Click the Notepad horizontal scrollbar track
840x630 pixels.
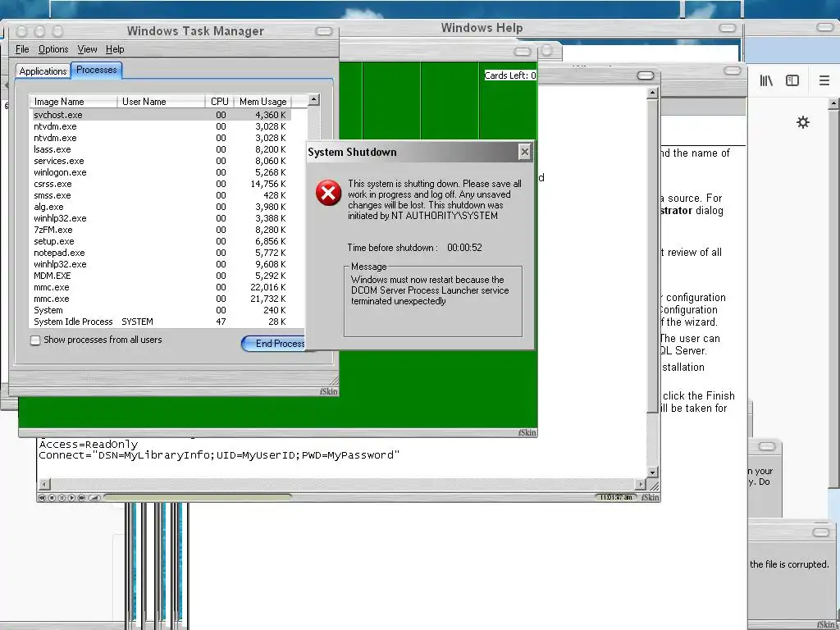pyautogui.click(x=343, y=484)
